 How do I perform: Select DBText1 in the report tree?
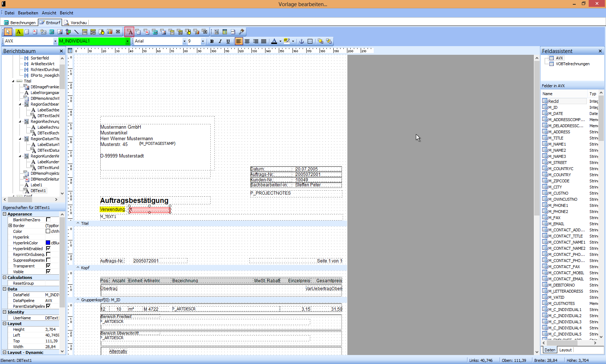click(38, 191)
